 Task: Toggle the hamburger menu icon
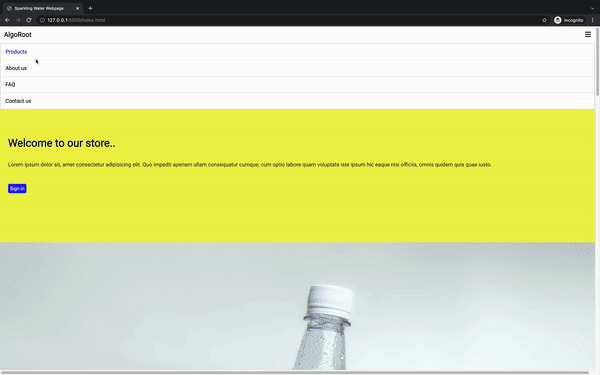click(588, 34)
